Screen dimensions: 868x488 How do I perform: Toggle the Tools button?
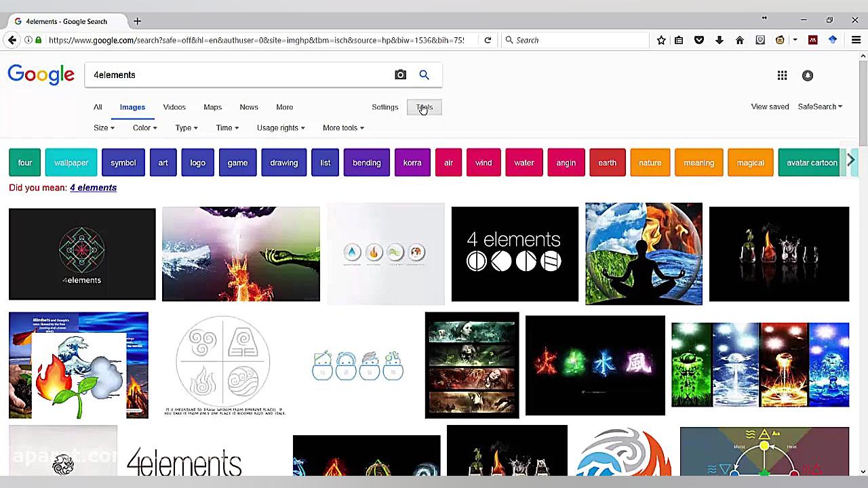425,107
